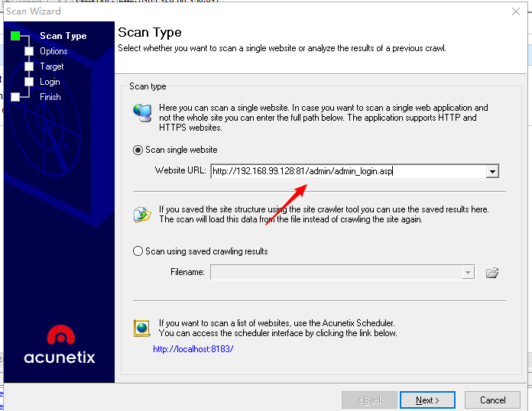This screenshot has width=532, height=411.
Task: Click inside the Website URL text field
Action: click(x=348, y=171)
